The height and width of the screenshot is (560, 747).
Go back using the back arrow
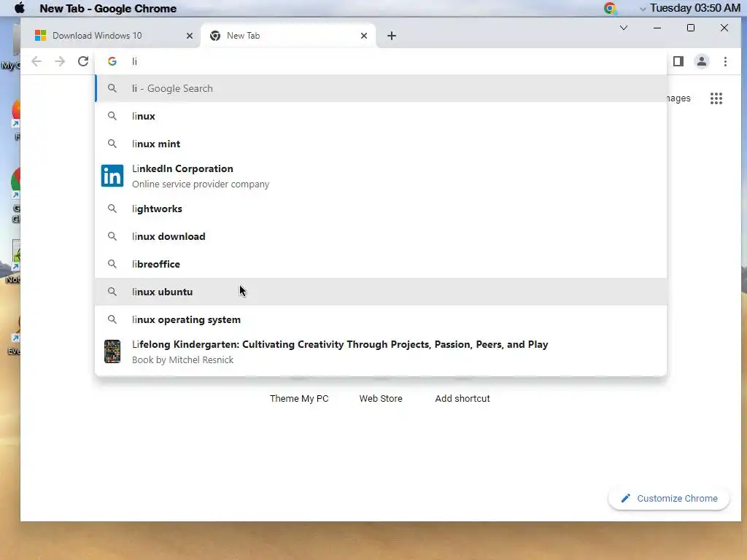36,61
